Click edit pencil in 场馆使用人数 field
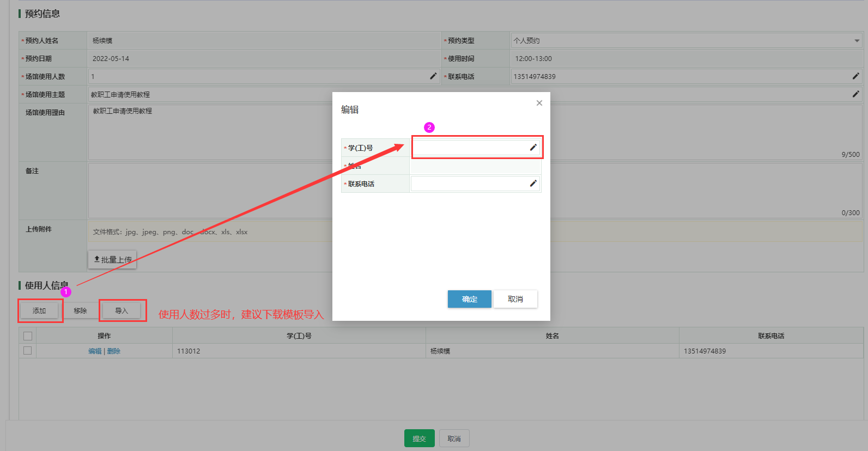The image size is (868, 451). tap(433, 76)
